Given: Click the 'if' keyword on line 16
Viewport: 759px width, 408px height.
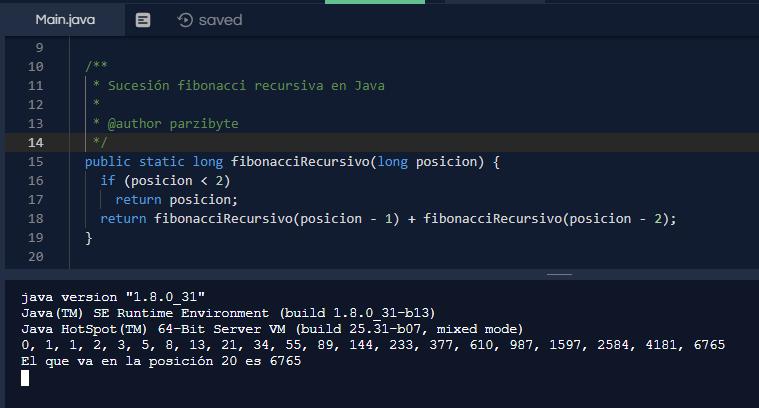Looking at the screenshot, I should point(107,181).
